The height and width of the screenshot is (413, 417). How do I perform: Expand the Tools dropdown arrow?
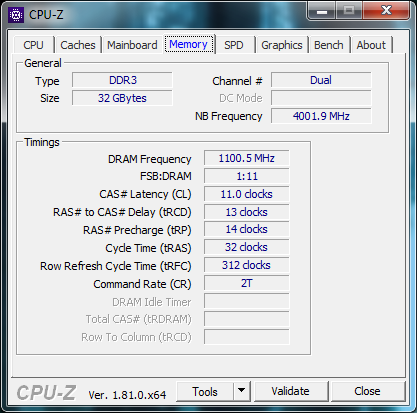coord(242,391)
